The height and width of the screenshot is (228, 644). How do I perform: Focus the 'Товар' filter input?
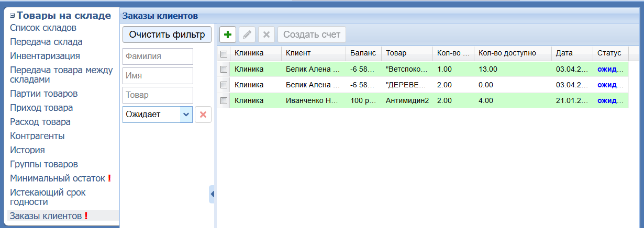(x=158, y=95)
